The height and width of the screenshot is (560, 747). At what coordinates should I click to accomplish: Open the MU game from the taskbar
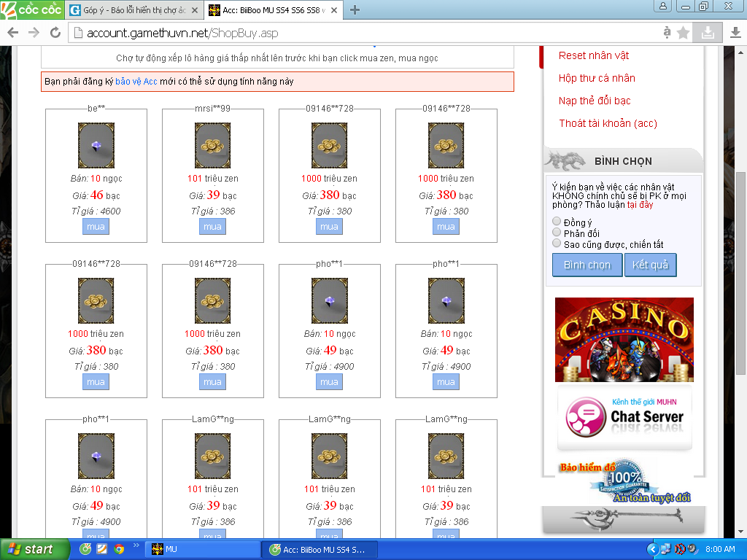203,549
